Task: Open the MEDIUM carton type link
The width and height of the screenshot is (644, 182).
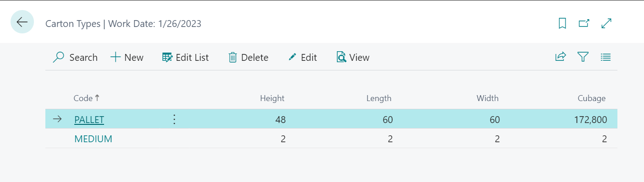Action: pyautogui.click(x=93, y=139)
